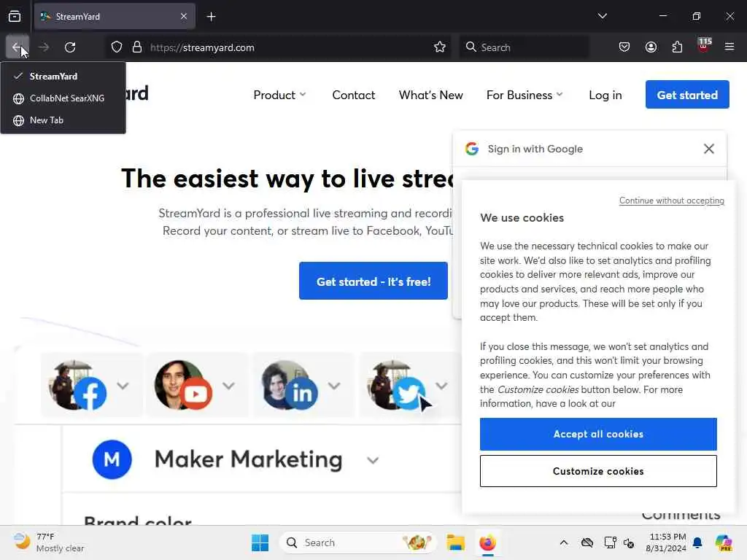747x560 pixels.
Task: Go back to CollabNet SearXNG history entry
Action: 63,98
